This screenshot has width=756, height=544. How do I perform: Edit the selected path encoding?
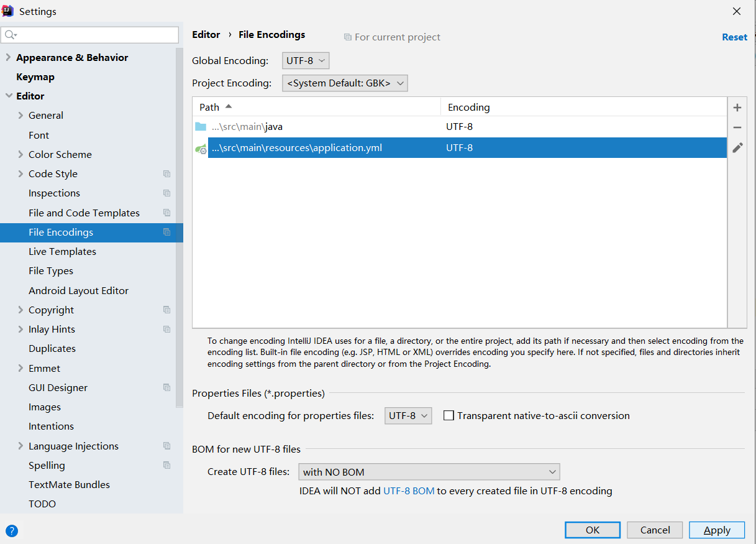tap(737, 147)
